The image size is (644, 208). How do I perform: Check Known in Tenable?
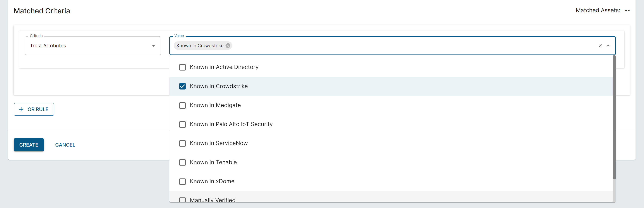pos(183,163)
